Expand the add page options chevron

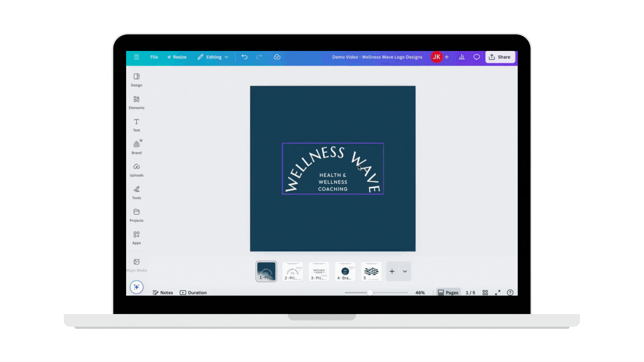coord(405,271)
